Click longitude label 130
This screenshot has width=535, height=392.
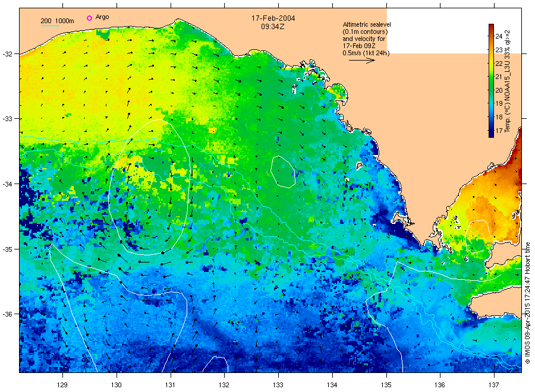[x=117, y=385]
